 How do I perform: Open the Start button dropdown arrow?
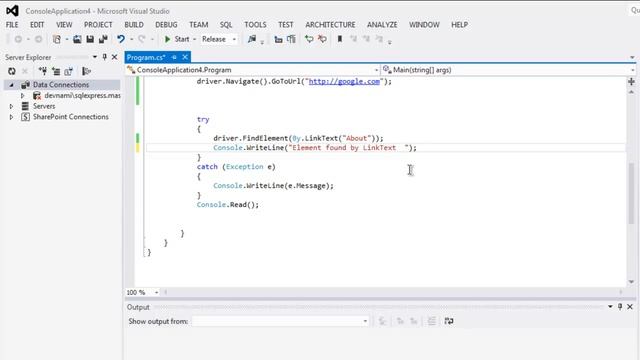(x=195, y=39)
